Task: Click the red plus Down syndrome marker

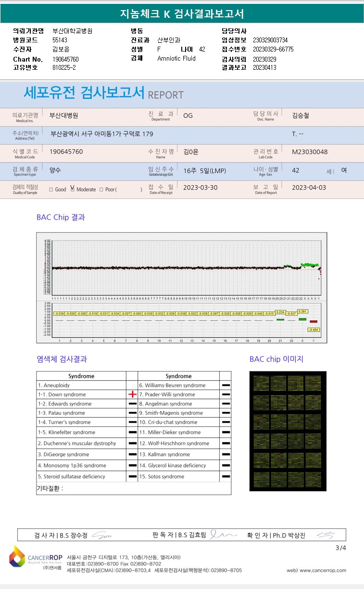Action: pos(132,394)
